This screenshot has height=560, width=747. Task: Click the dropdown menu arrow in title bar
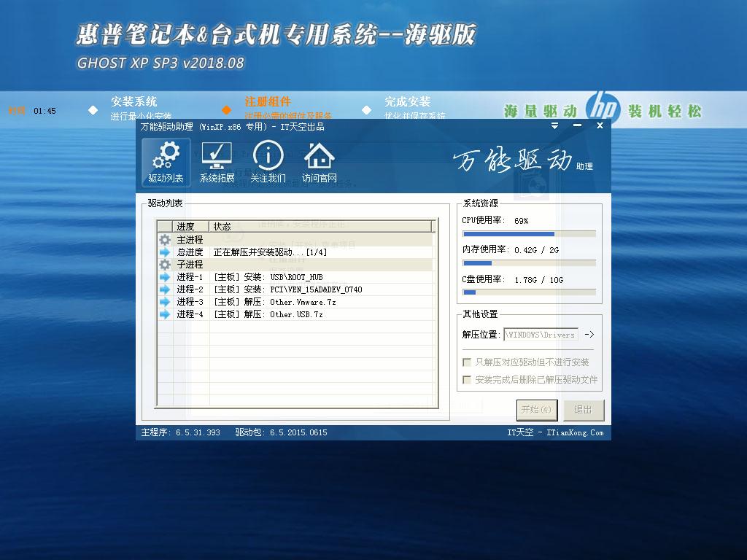[x=554, y=125]
